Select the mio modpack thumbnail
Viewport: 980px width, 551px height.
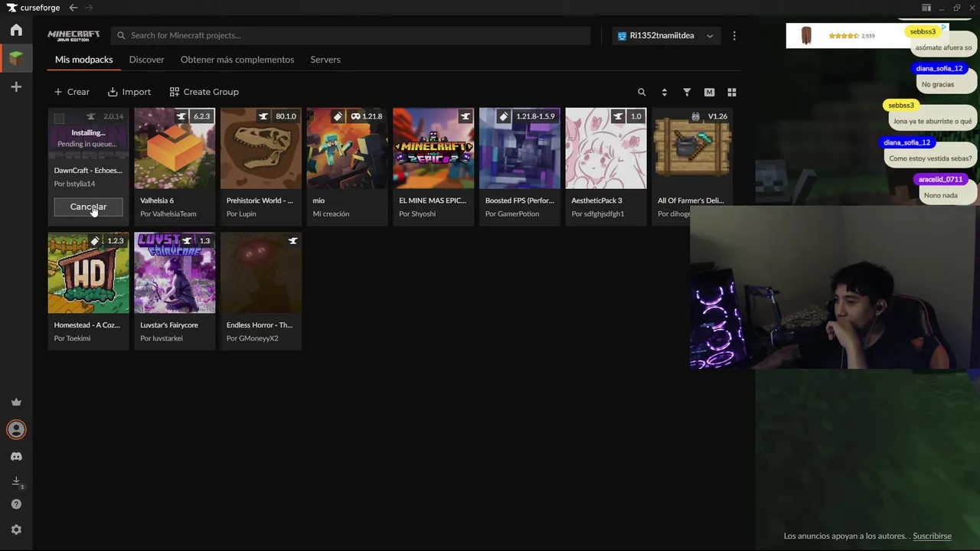tap(347, 148)
